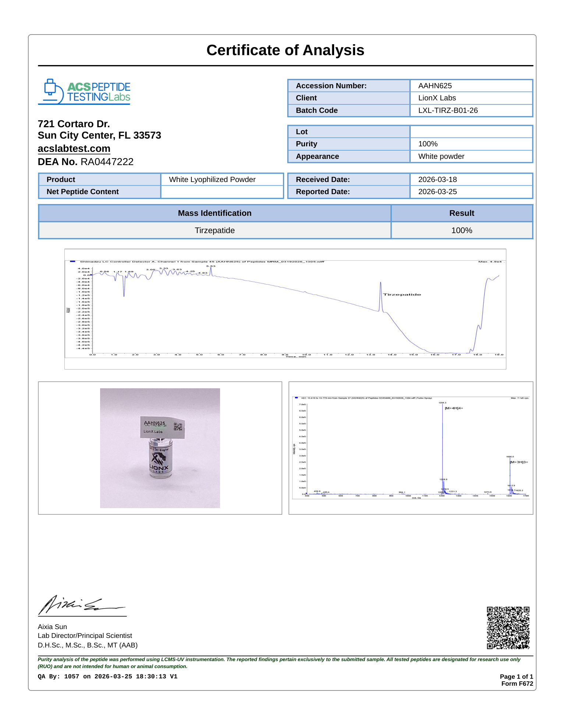Click the "Mass Identification" column header

[x=215, y=213]
